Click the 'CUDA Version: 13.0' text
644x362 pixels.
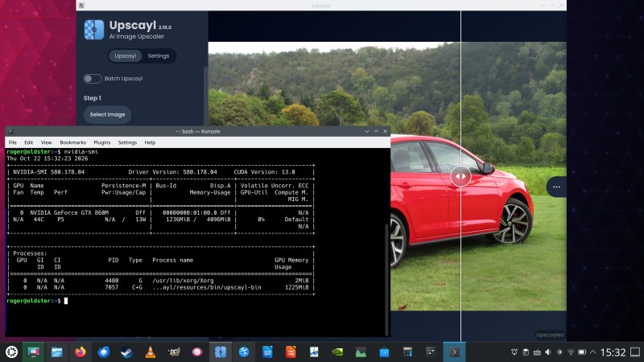coord(264,172)
